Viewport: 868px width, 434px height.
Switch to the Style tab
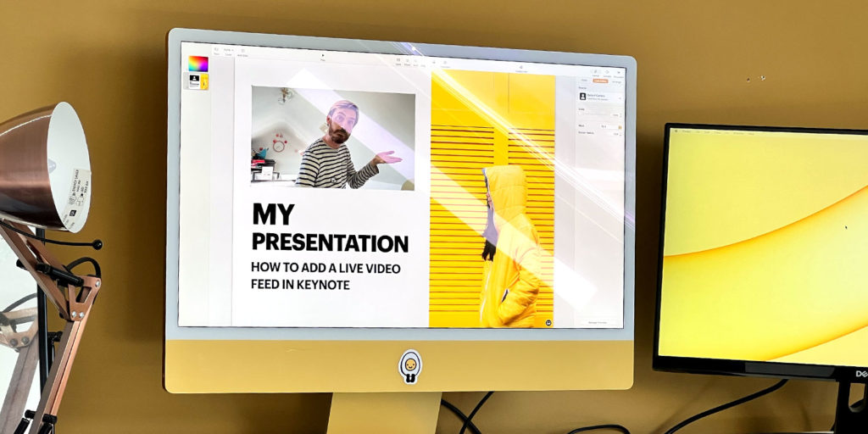(584, 81)
